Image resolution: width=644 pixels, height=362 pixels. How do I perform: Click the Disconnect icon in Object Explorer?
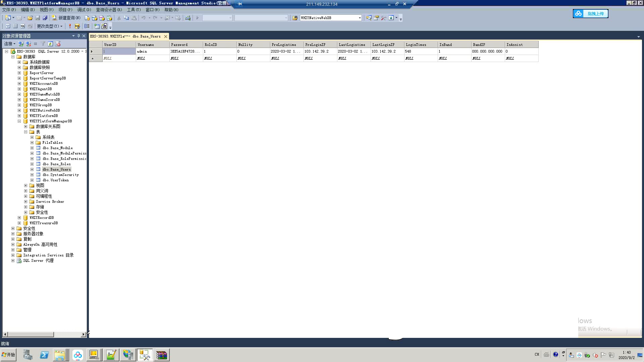[x=28, y=44]
